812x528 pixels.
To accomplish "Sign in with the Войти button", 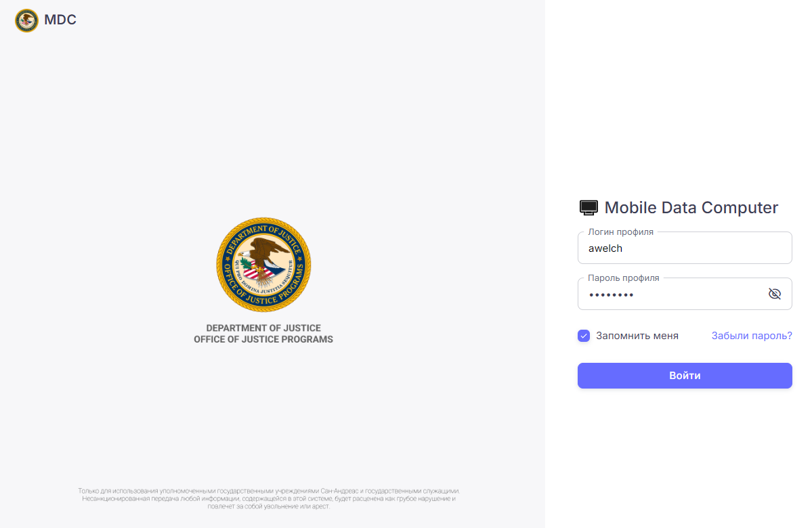I will click(x=685, y=376).
